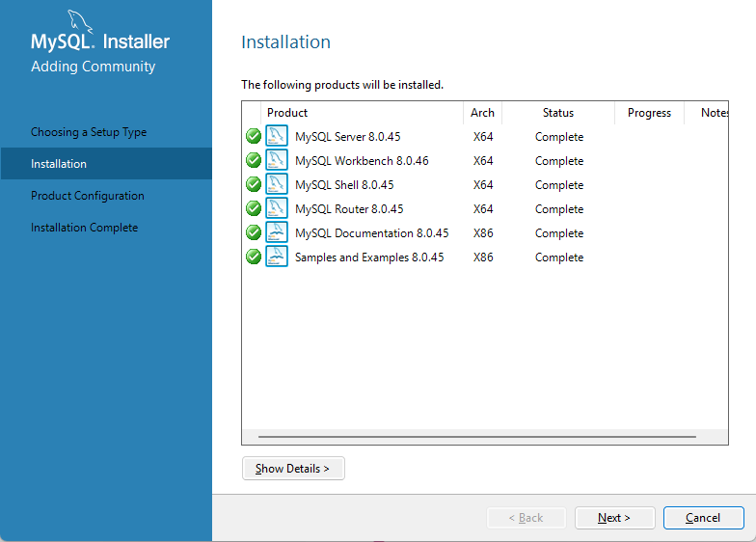Click the Installation page heading

(285, 42)
